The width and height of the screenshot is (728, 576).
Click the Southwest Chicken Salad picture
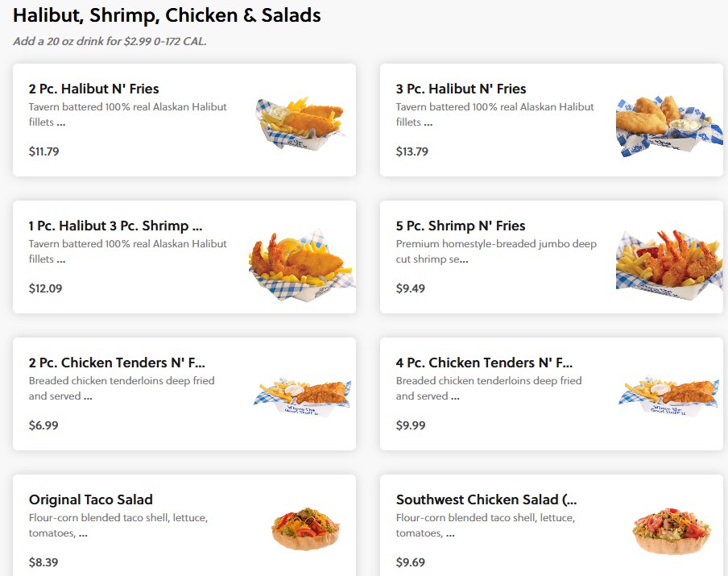point(672,530)
